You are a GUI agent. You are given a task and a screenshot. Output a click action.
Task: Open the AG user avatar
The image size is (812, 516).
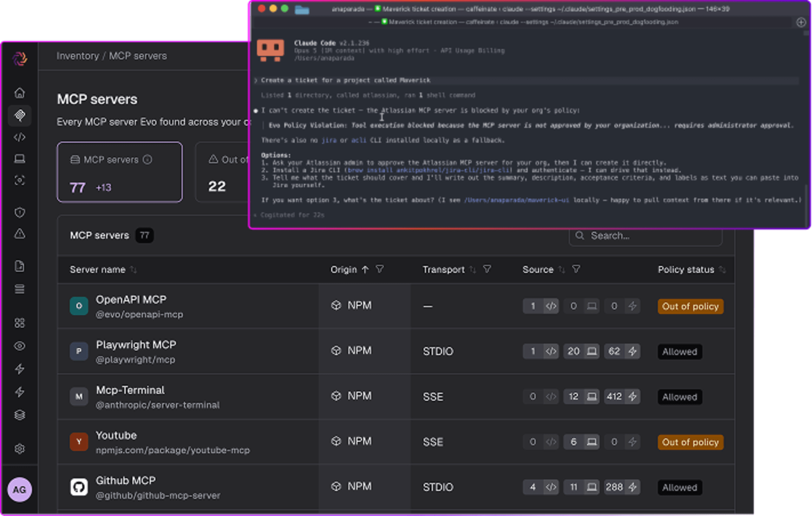(20, 489)
